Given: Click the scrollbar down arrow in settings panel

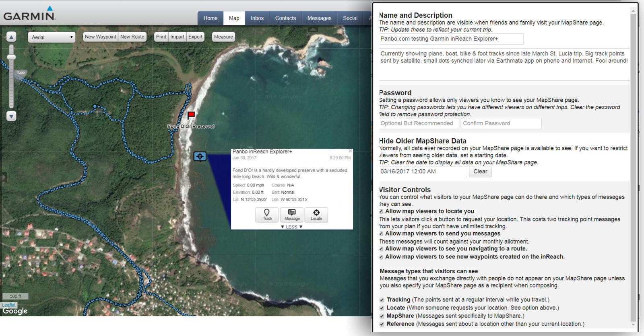Looking at the screenshot, I should (x=633, y=324).
